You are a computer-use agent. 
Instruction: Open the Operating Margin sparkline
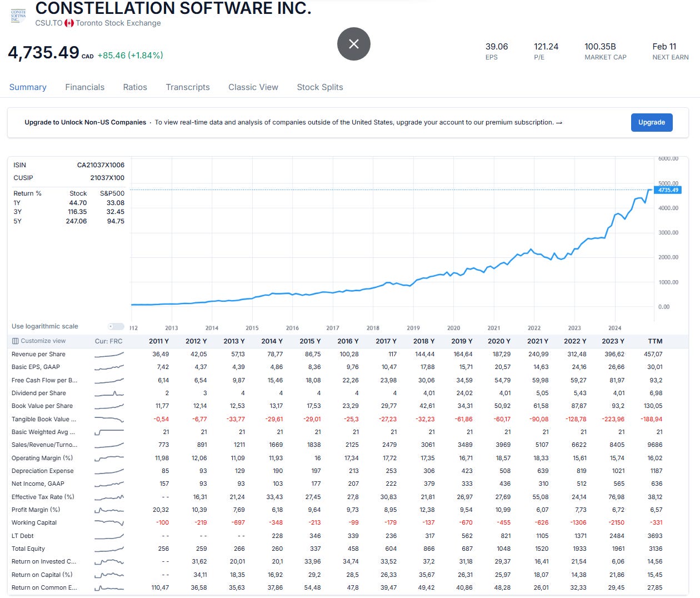109,458
